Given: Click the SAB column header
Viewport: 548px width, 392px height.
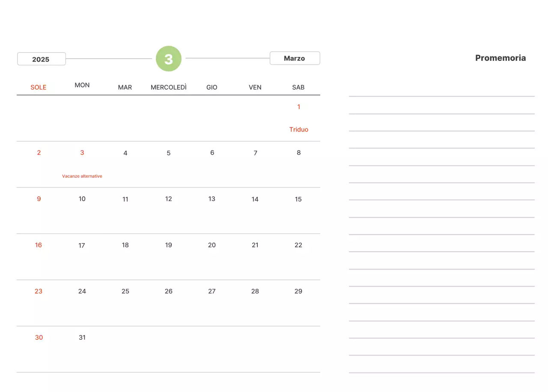Looking at the screenshot, I should click(x=298, y=87).
